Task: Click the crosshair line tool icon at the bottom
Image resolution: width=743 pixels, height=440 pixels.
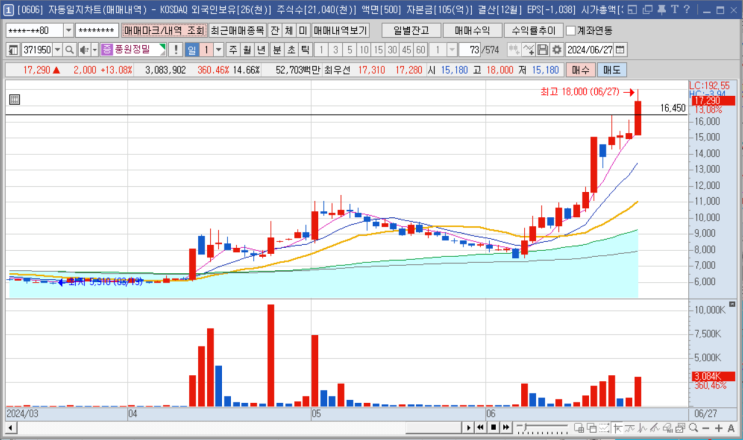Action: [617, 428]
